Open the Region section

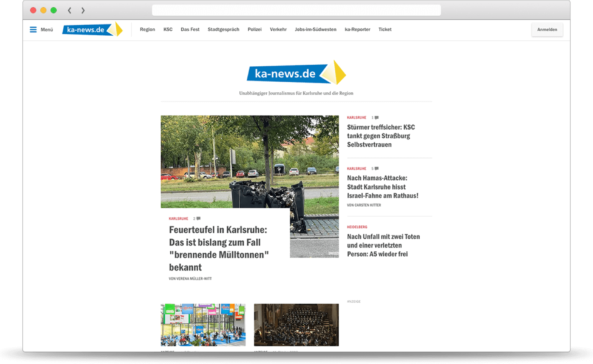pos(147,30)
